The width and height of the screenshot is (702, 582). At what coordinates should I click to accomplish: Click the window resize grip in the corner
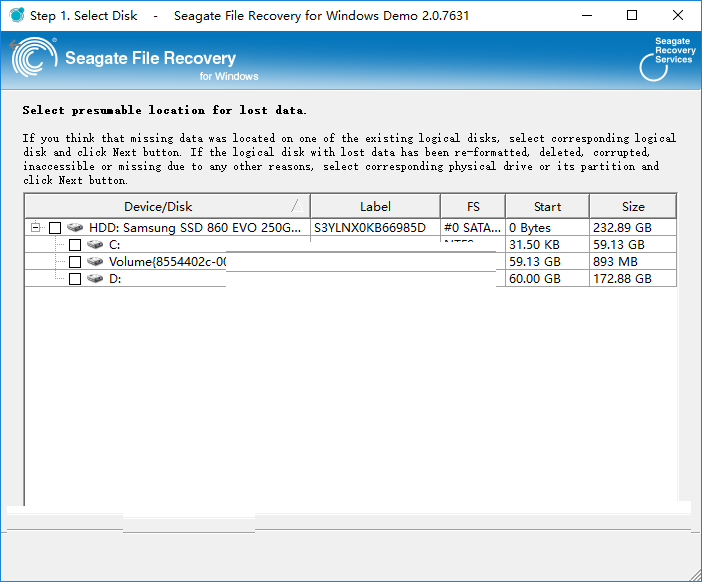click(x=695, y=575)
